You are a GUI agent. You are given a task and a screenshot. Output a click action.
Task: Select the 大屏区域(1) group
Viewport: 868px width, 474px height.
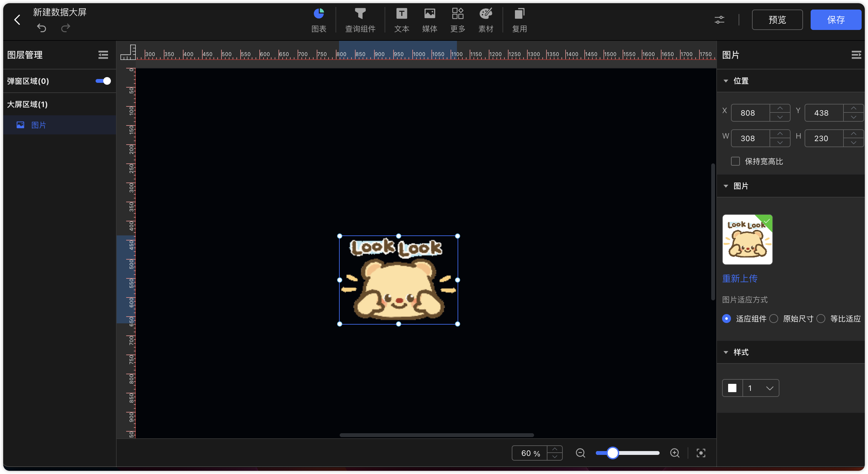[x=27, y=104]
